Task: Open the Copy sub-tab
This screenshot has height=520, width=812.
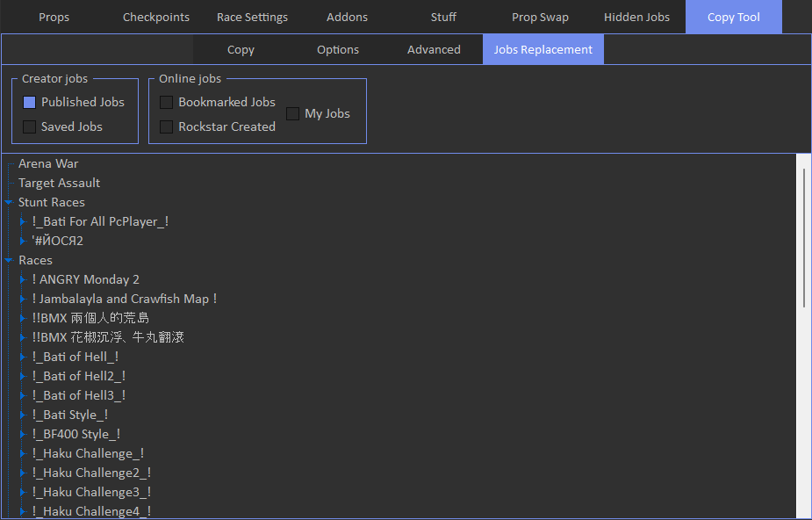Action: (241, 50)
